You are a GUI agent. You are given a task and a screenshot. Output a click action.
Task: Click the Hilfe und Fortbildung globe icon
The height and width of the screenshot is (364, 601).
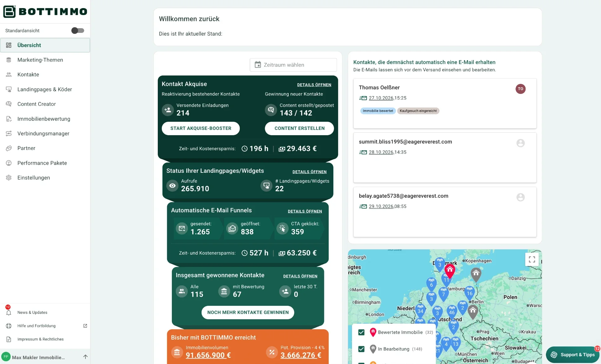coord(9,326)
